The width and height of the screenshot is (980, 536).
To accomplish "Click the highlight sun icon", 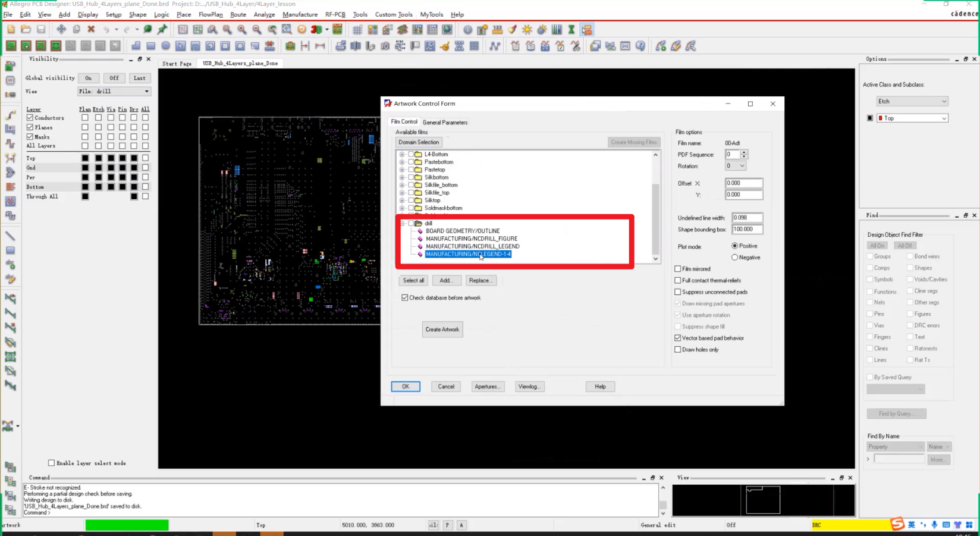I will coord(527,29).
